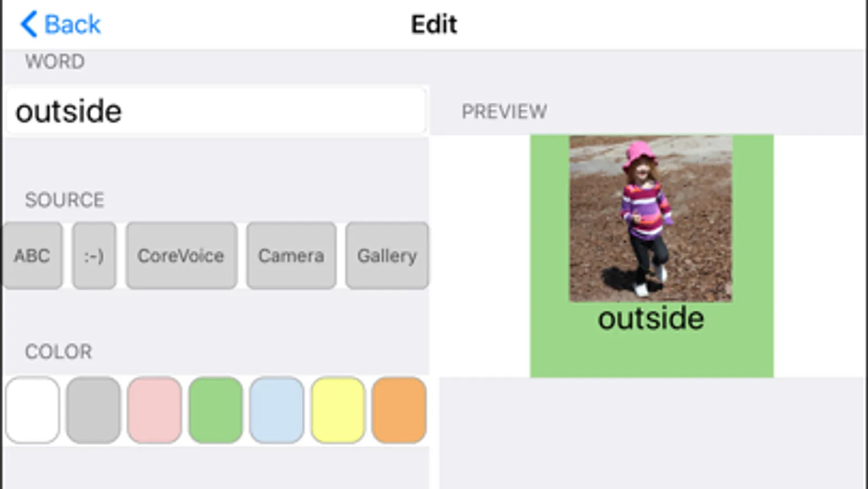Tap the preview photo of the child
This screenshot has width=868, height=489.
[650, 218]
